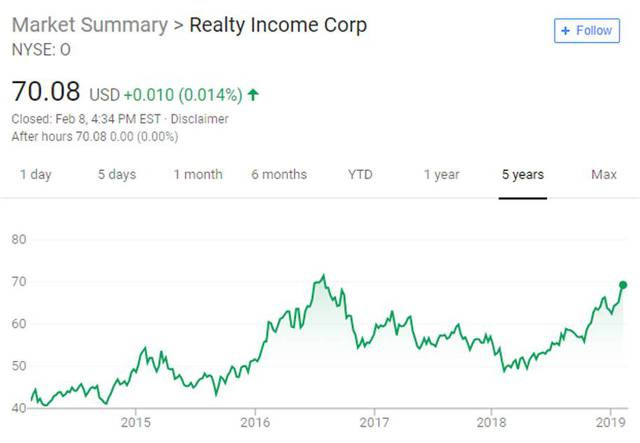This screenshot has width=640, height=443.
Task: Show the YTD chart range
Action: pyautogui.click(x=360, y=175)
